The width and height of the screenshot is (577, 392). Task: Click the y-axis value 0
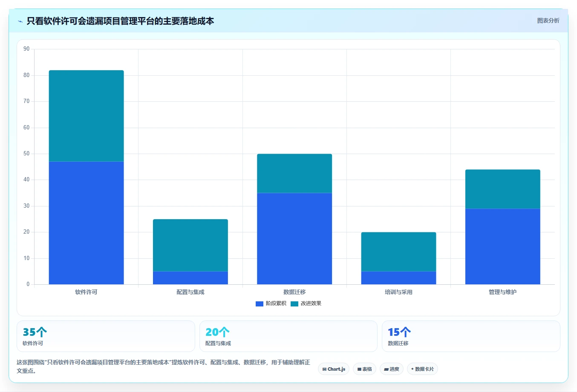point(28,284)
